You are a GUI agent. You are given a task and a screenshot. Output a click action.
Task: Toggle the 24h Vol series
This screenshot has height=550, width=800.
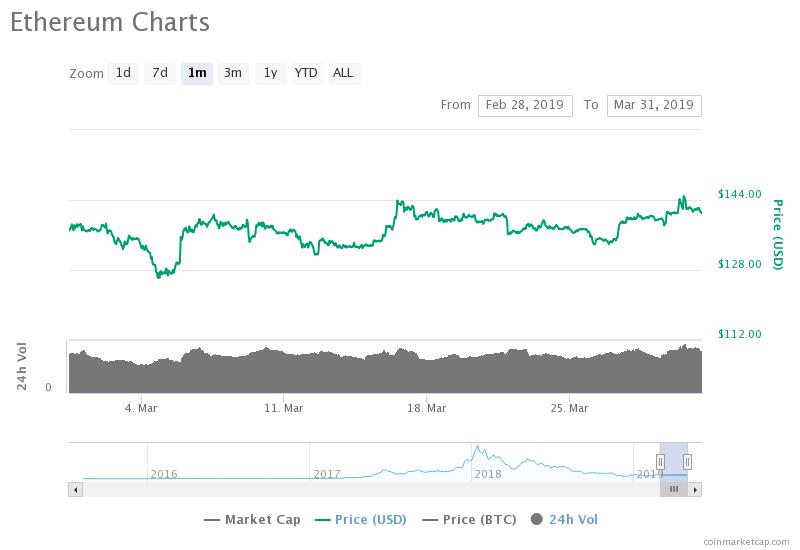tap(566, 519)
